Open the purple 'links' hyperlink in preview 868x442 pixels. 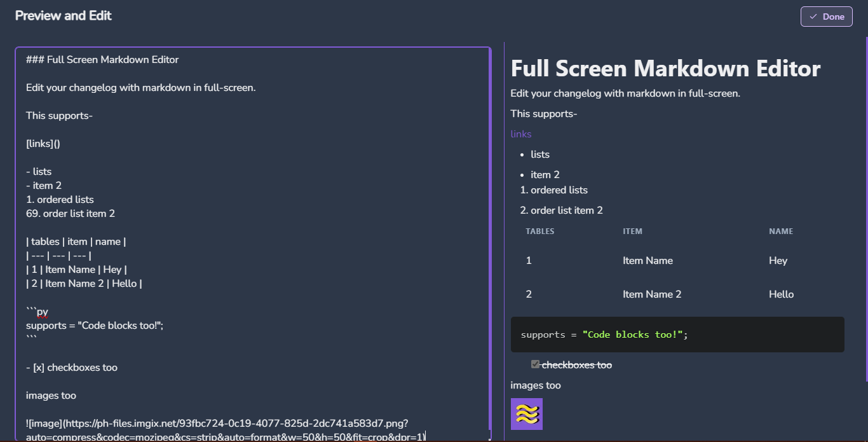point(521,134)
